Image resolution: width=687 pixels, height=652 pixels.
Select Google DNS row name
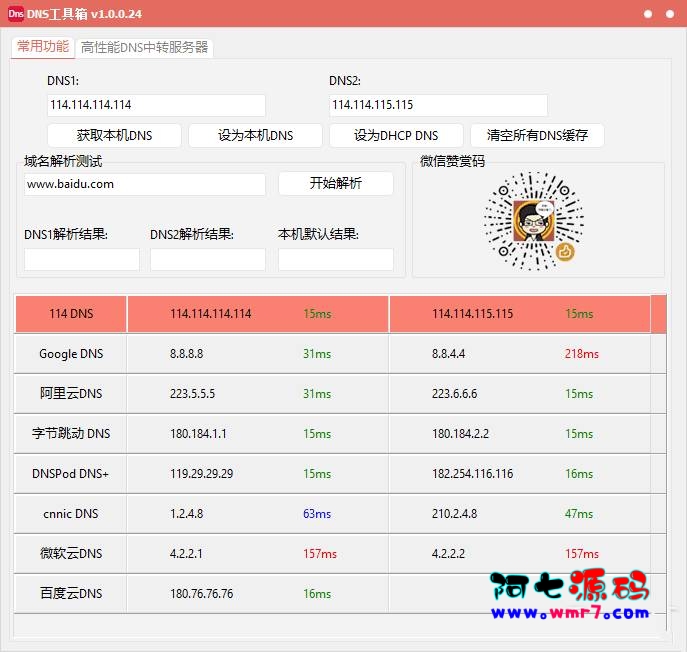pos(71,354)
